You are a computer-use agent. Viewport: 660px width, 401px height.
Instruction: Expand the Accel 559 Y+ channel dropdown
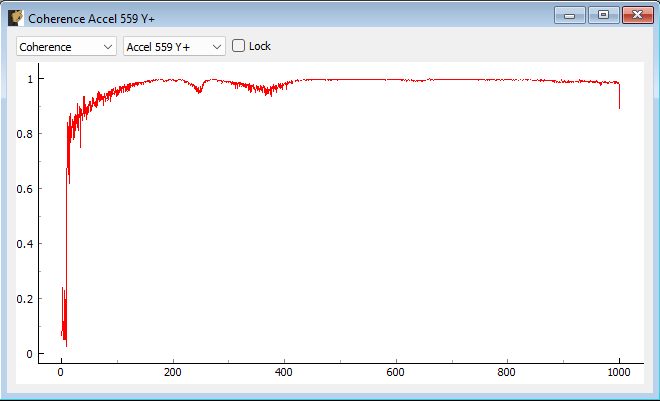[173, 46]
